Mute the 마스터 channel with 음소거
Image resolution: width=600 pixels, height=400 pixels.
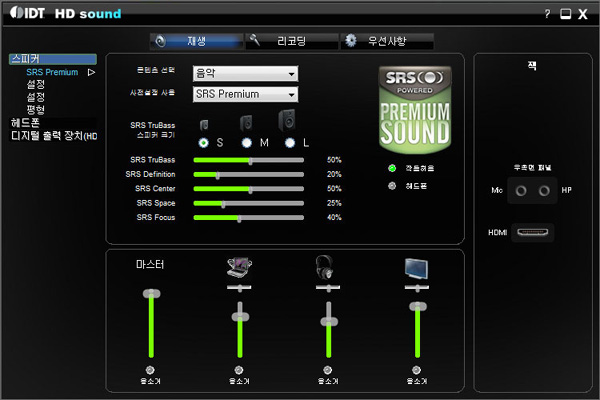click(150, 370)
